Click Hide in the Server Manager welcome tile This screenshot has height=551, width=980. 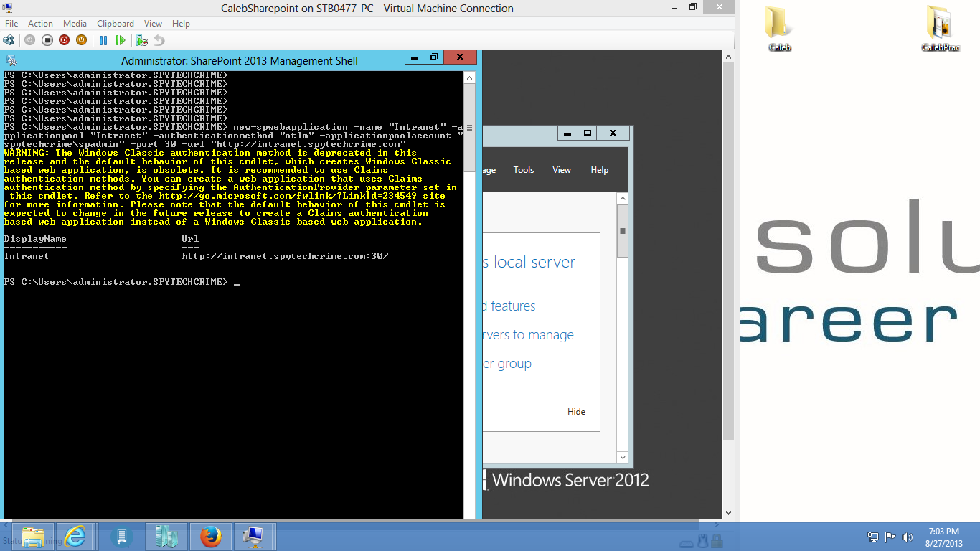(x=577, y=412)
